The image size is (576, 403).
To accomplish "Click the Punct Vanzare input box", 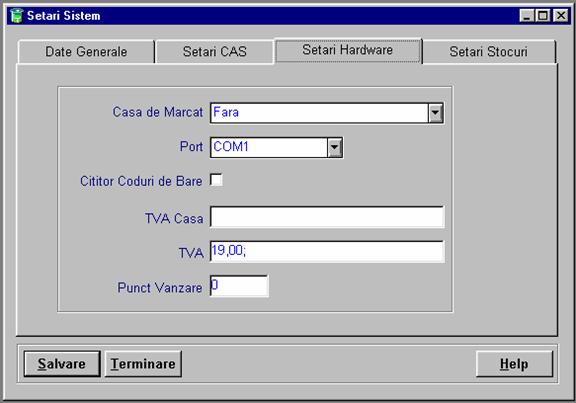I will pos(239,286).
